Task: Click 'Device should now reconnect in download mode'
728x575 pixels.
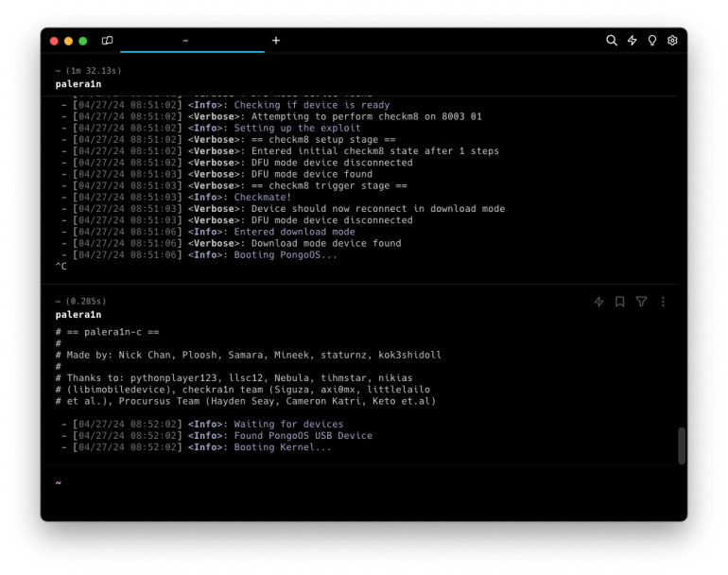Action: [x=378, y=209]
